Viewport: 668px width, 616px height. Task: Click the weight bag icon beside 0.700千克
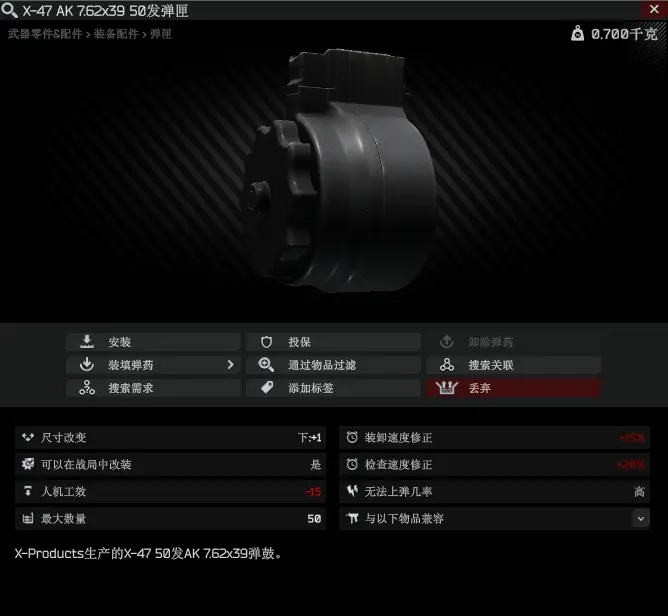(x=577, y=33)
